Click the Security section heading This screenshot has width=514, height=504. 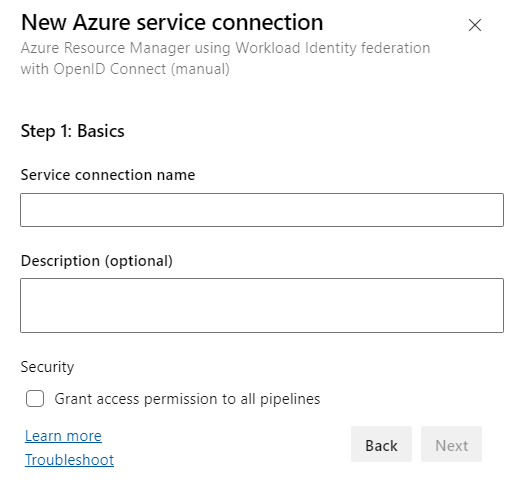tap(47, 367)
